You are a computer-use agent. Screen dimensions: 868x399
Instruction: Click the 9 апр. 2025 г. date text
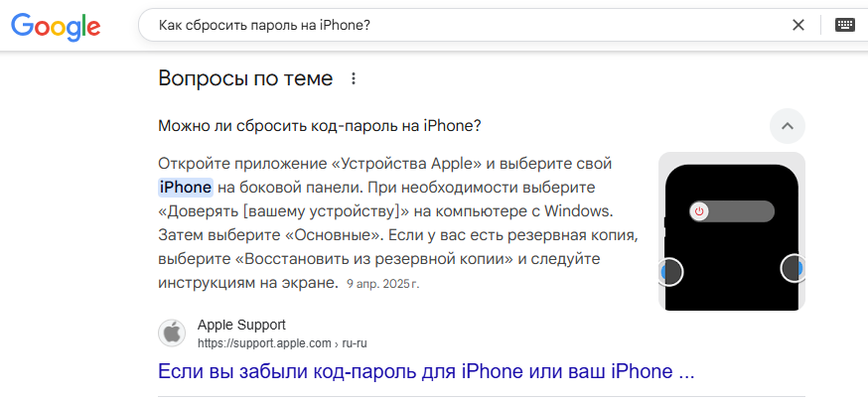(383, 285)
